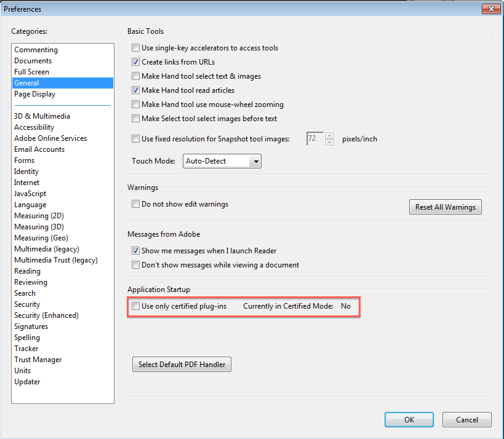Enable fixed resolution for Snapshot tool images
Screen dimensions: 504x439
pyautogui.click(x=135, y=139)
